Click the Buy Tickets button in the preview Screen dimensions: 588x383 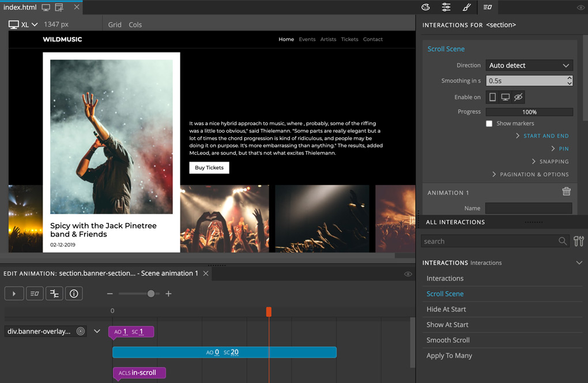click(x=209, y=168)
